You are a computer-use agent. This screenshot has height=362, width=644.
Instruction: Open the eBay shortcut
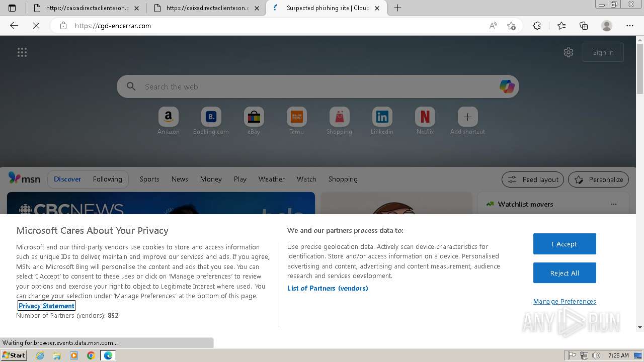click(x=254, y=121)
